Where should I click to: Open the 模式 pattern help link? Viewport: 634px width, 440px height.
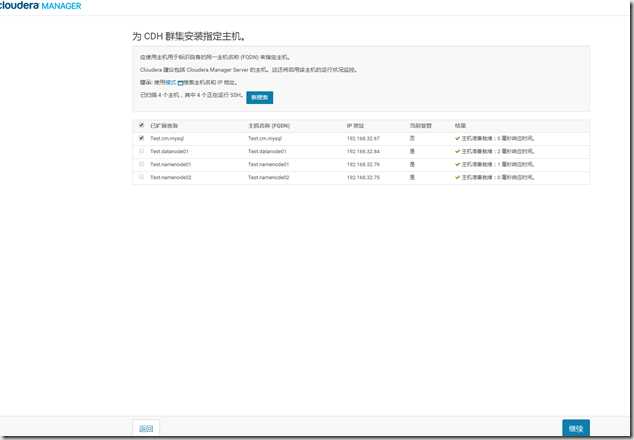[x=171, y=82]
